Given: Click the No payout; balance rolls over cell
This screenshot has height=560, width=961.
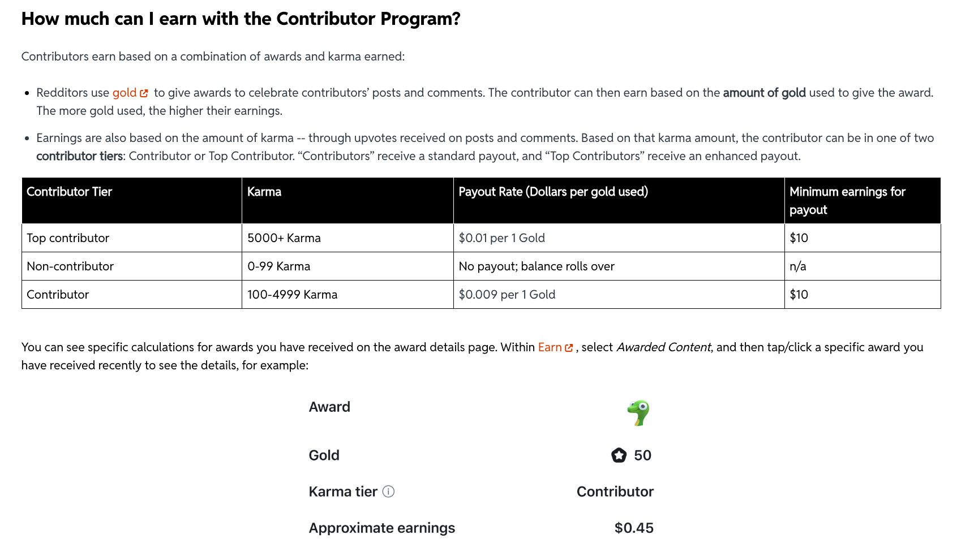Looking at the screenshot, I should pyautogui.click(x=619, y=266).
